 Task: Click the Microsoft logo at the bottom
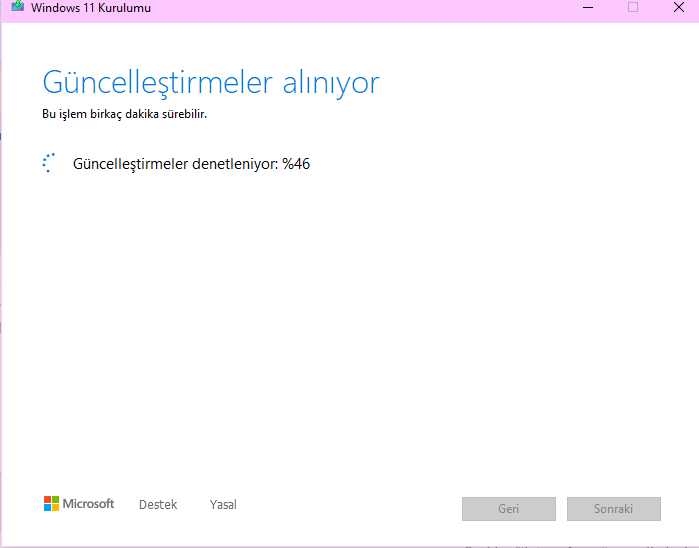click(x=79, y=504)
